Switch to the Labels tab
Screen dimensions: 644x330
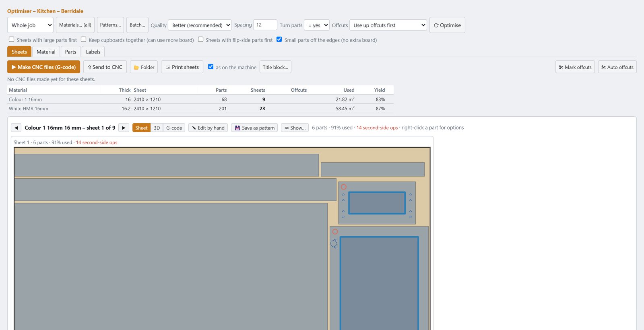(93, 52)
